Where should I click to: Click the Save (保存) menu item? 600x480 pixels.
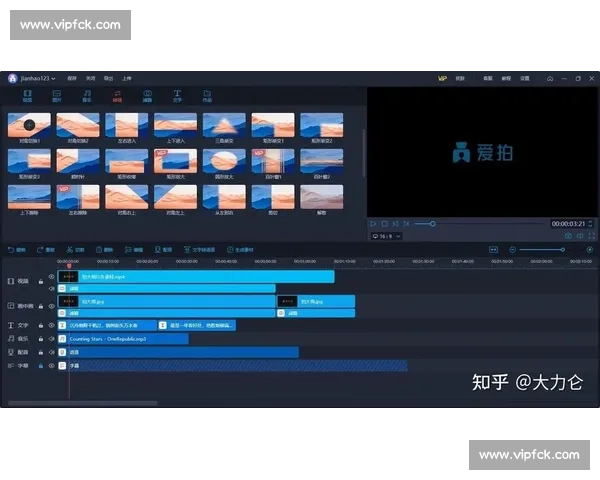[72, 78]
